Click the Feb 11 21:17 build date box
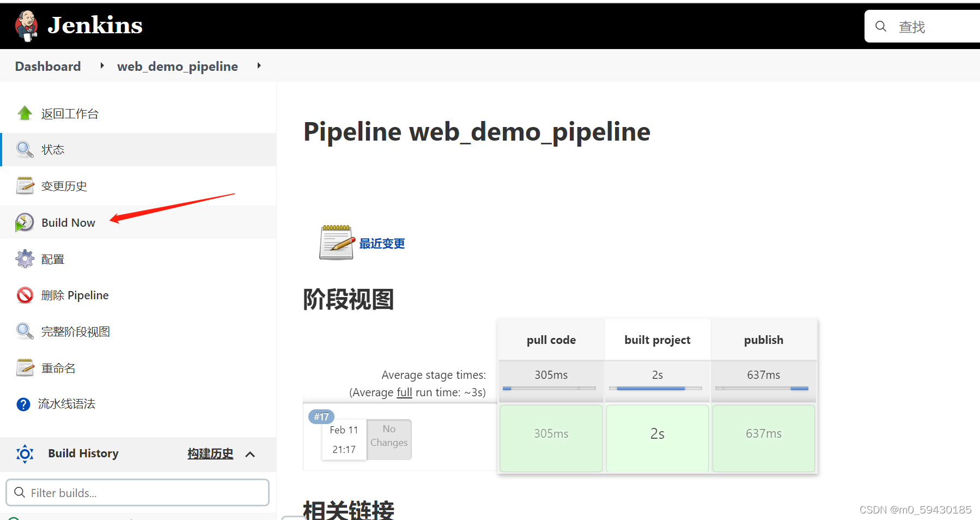Viewport: 980px width, 520px height. pyautogui.click(x=344, y=439)
